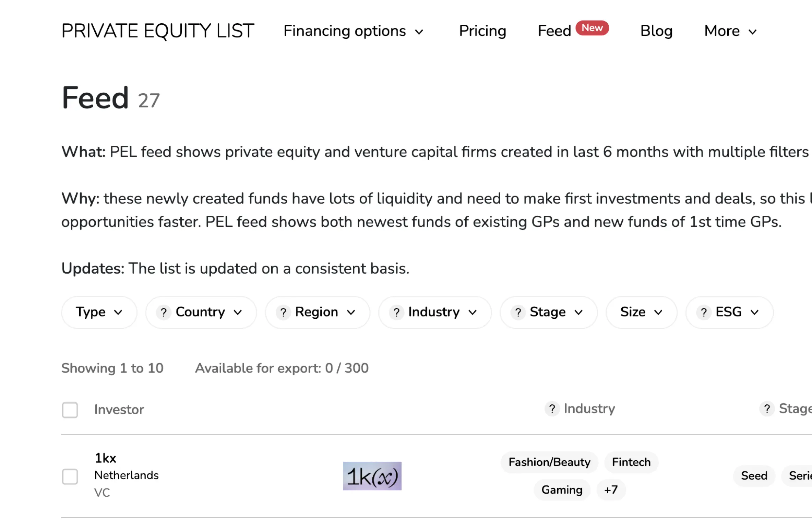
Task: Click the 1kx fund logo thumbnail
Action: point(372,476)
